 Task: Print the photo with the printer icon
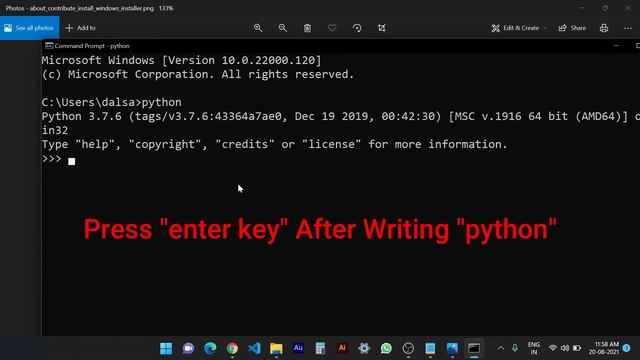coord(604,28)
